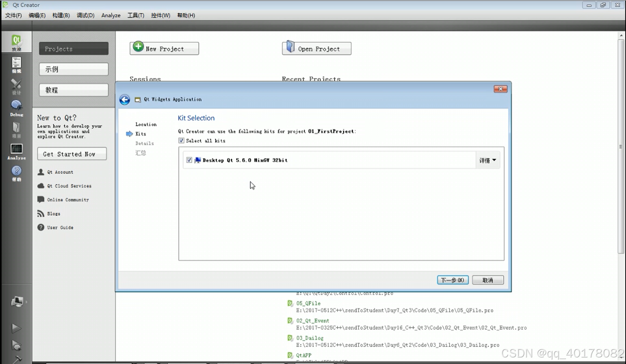
Task: Click the Qt Account person icon
Action: click(x=41, y=172)
